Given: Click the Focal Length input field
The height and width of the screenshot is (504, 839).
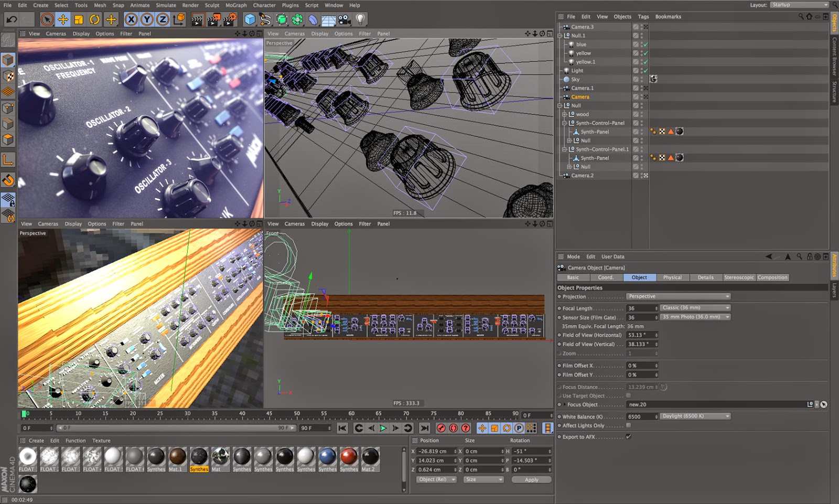Looking at the screenshot, I should [642, 308].
